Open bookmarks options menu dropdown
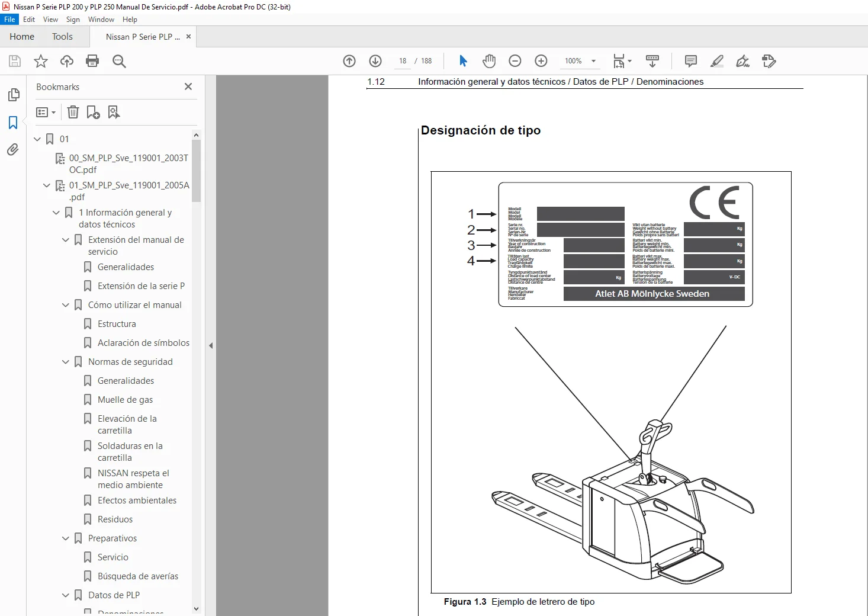This screenshot has height=616, width=868. (x=46, y=112)
